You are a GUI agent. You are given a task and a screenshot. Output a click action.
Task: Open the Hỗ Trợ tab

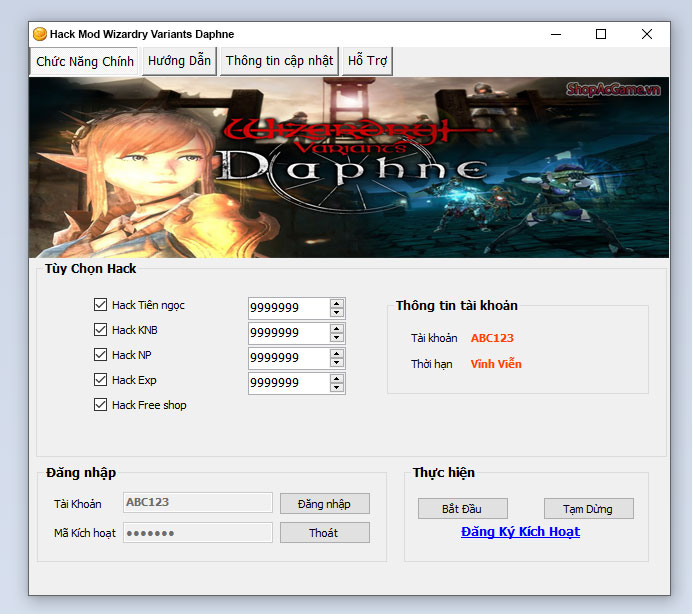pyautogui.click(x=367, y=61)
